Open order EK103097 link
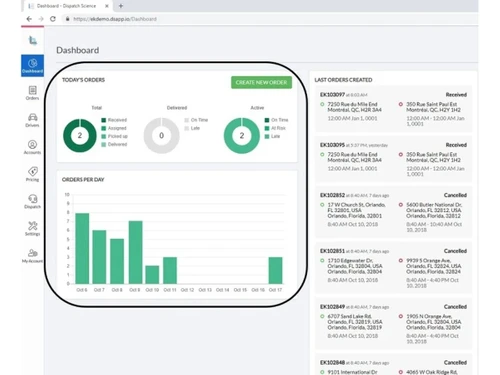 (x=332, y=95)
